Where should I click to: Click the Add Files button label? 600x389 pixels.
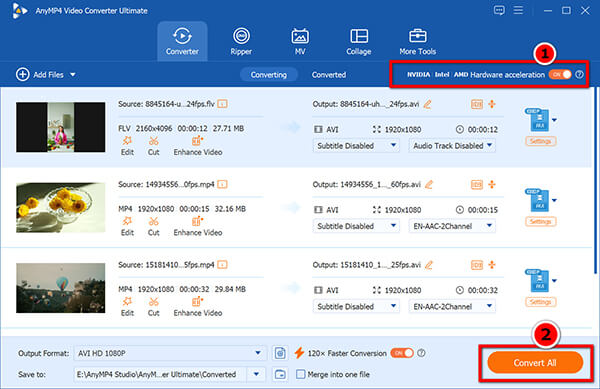(48, 75)
